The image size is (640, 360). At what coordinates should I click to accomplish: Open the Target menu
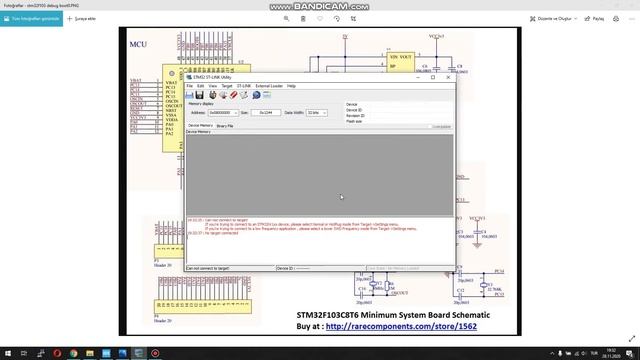click(x=227, y=86)
